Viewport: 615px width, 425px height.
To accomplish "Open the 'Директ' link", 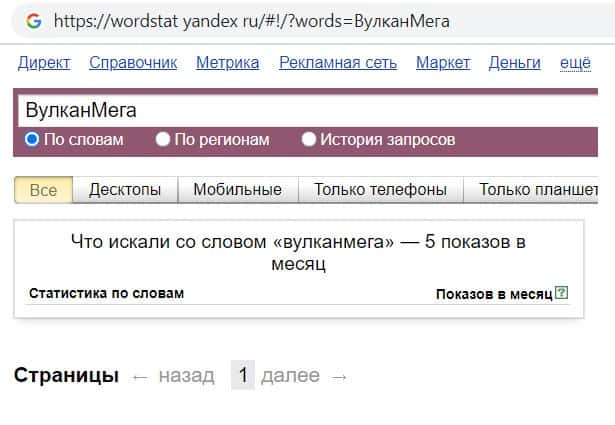I will 44,63.
